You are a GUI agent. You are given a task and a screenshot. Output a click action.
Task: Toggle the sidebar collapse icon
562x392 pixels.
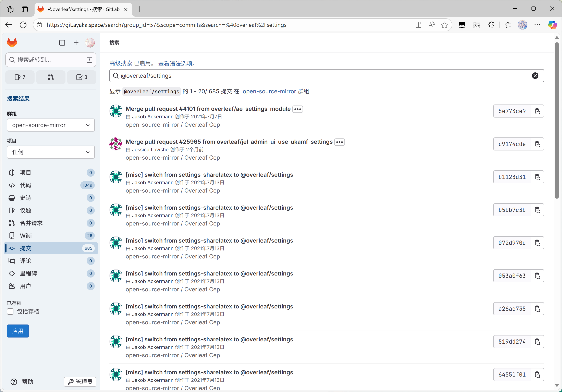pyautogui.click(x=62, y=42)
